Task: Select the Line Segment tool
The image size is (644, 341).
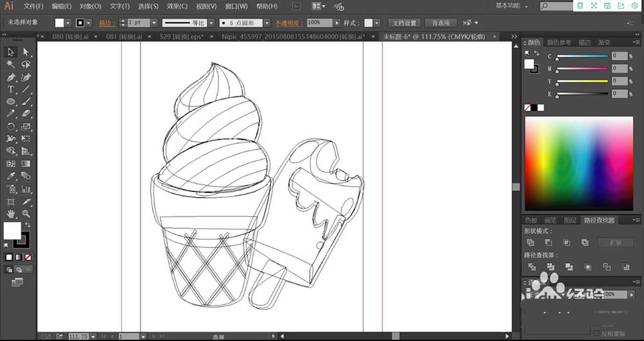Action: coord(26,89)
